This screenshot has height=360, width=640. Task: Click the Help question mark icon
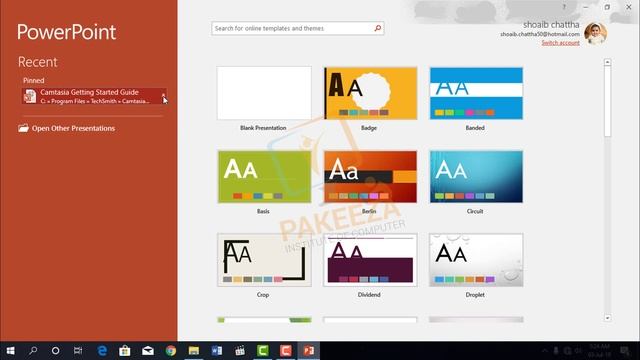[564, 7]
